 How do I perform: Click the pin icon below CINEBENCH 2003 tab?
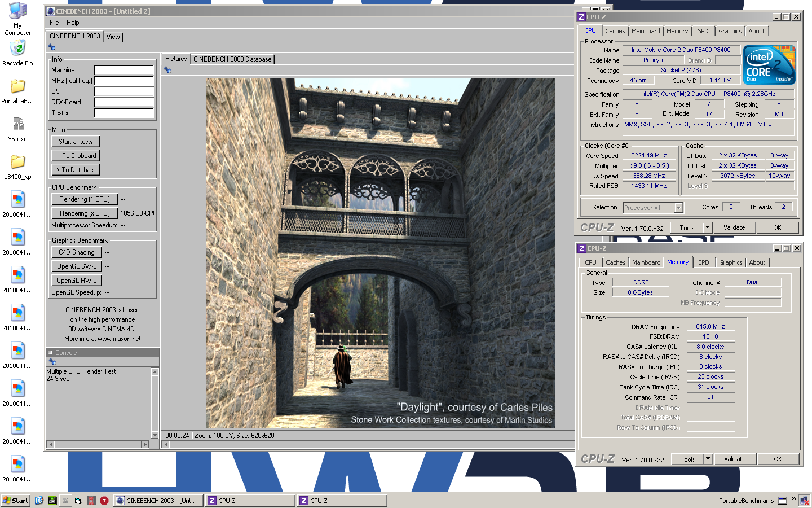[52, 47]
